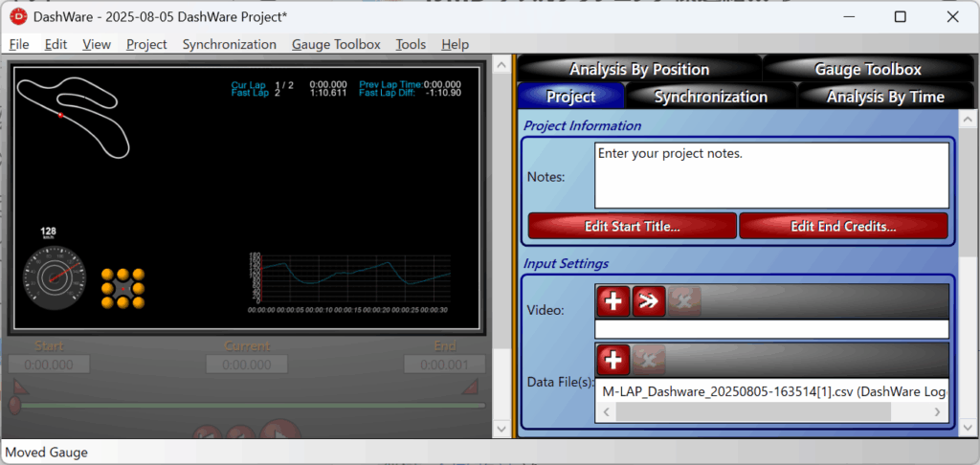Open the File menu
The height and width of the screenshot is (465, 980).
(19, 44)
